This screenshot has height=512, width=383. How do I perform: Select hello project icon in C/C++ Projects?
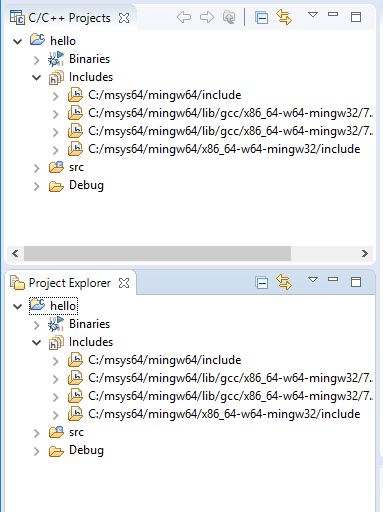tap(37, 39)
